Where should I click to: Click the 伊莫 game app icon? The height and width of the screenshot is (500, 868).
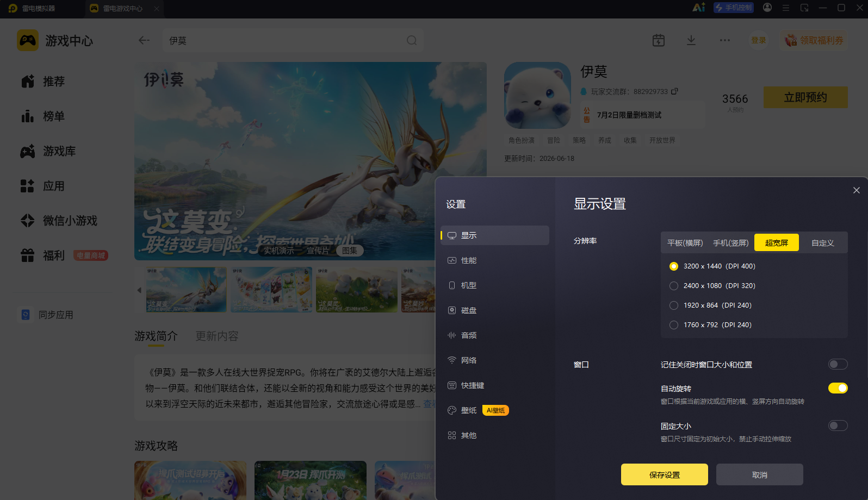[x=537, y=95]
